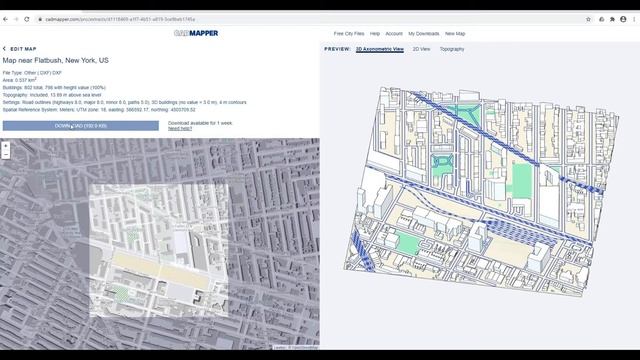Viewport: 640px width, 360px height.
Task: Click the 'File Type' info line
Action: tap(32, 73)
